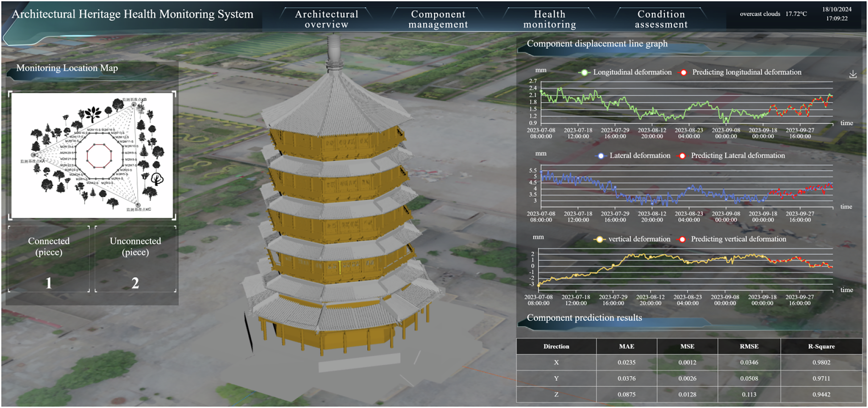The width and height of the screenshot is (868, 408).
Task: Go to the Health monitoring tab
Action: [x=549, y=19]
